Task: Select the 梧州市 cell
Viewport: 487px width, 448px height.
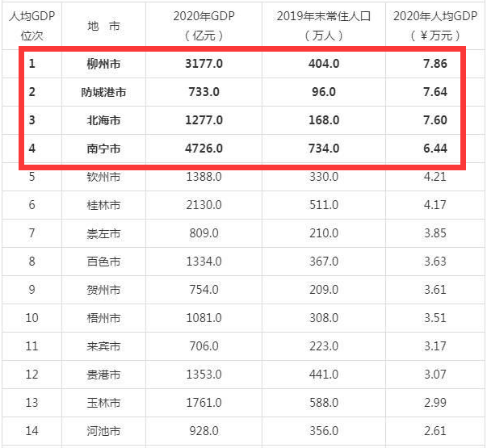Action: point(103,318)
